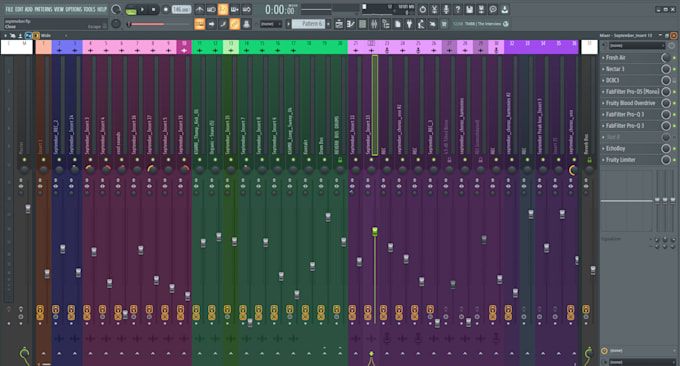Image resolution: width=680 pixels, height=366 pixels.
Task: Click the stamp icon in toolbar
Action: pyautogui.click(x=246, y=24)
